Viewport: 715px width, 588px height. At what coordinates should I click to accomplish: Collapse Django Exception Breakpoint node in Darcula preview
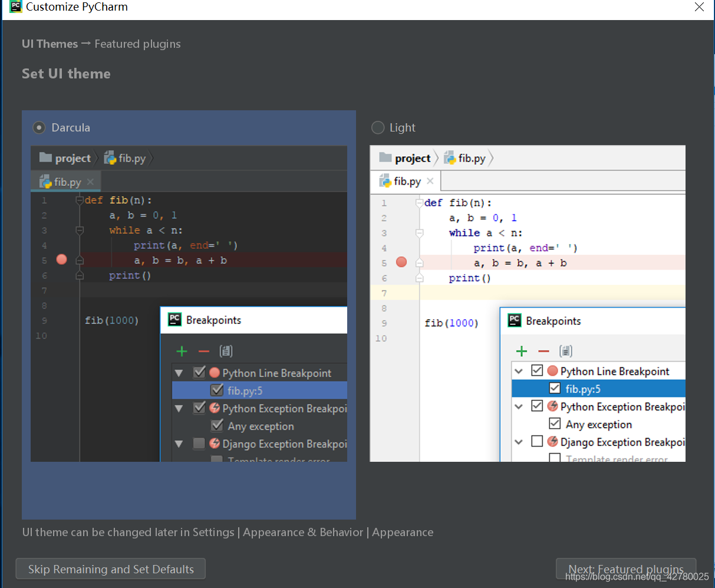pos(179,444)
